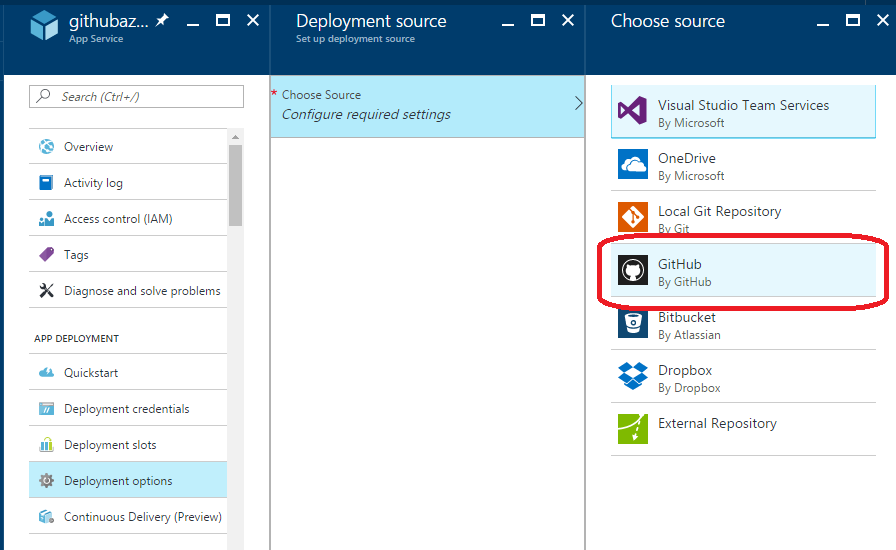
Task: Open Quickstart menu item
Action: click(128, 373)
